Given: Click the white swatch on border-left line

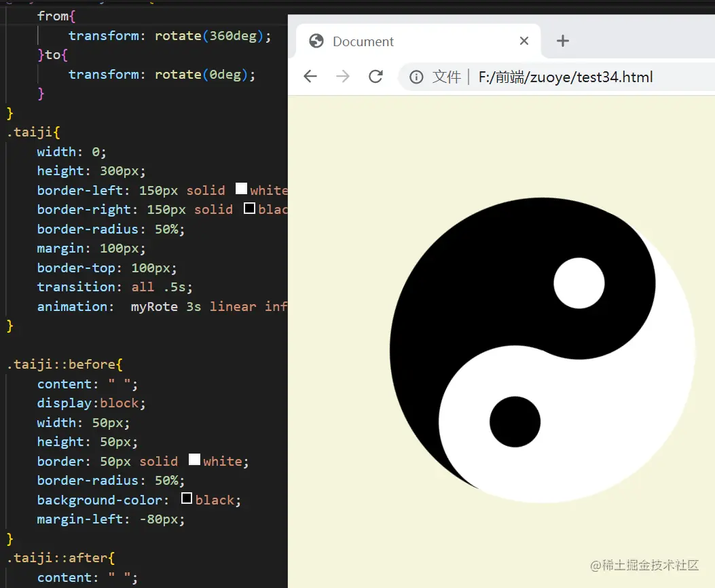Looking at the screenshot, I should (241, 188).
